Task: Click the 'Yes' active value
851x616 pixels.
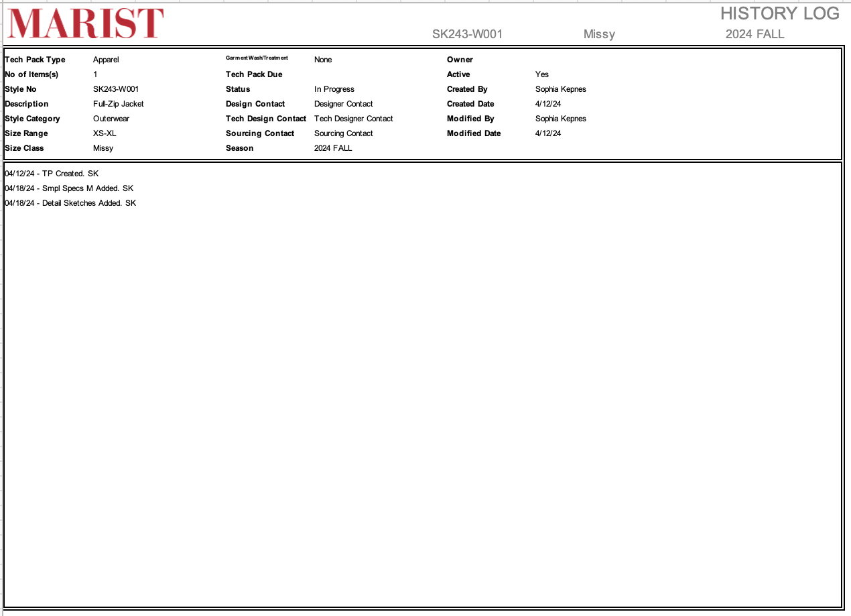Action: click(542, 74)
